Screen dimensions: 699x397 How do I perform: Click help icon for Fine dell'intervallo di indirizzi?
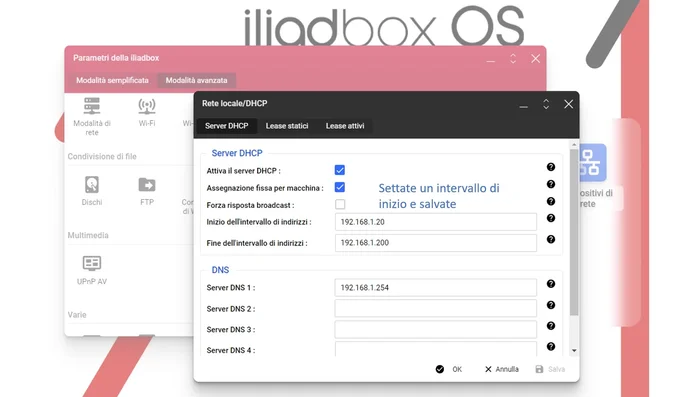click(x=551, y=239)
